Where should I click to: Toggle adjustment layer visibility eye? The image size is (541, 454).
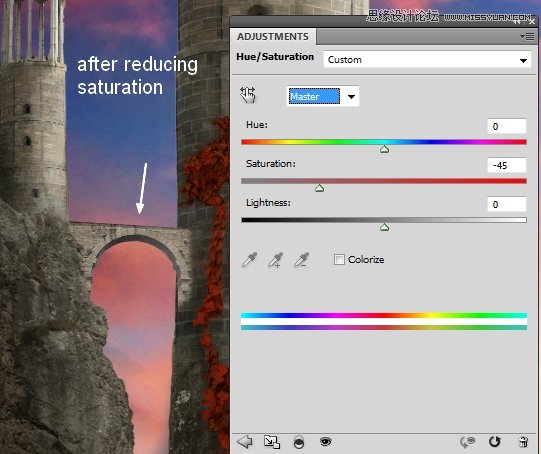click(x=325, y=441)
